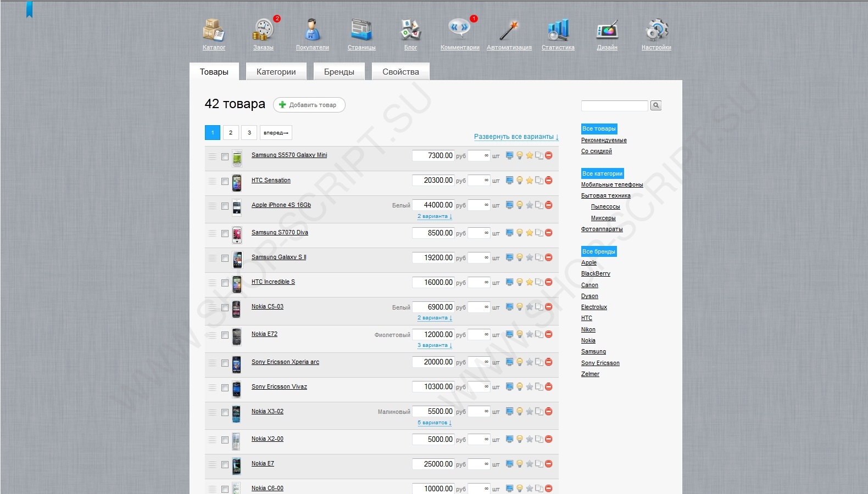Viewport: 868px width, 494px height.
Task: Filter by Мобильные телефоны category
Action: click(612, 185)
